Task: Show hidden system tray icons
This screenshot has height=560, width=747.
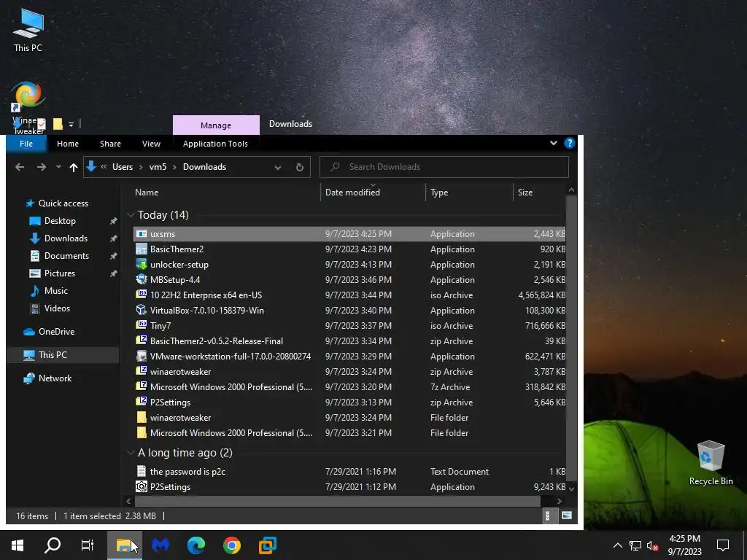Action: click(x=617, y=545)
